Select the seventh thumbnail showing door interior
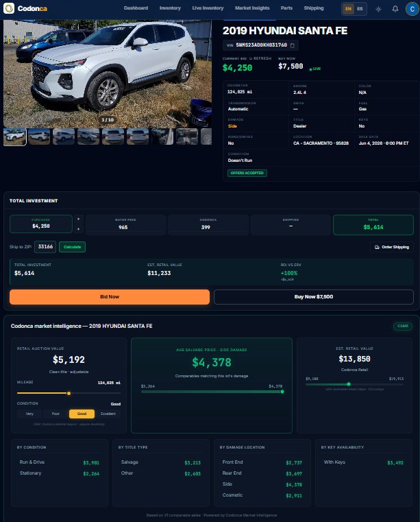 162,137
